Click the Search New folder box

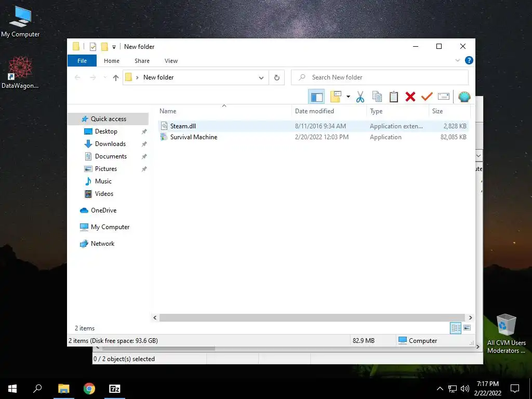[380, 77]
